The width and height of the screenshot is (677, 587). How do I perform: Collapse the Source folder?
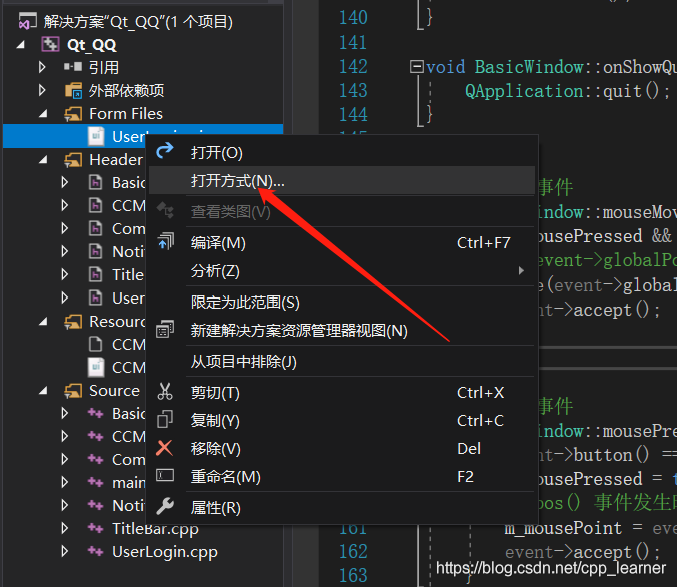(x=43, y=391)
